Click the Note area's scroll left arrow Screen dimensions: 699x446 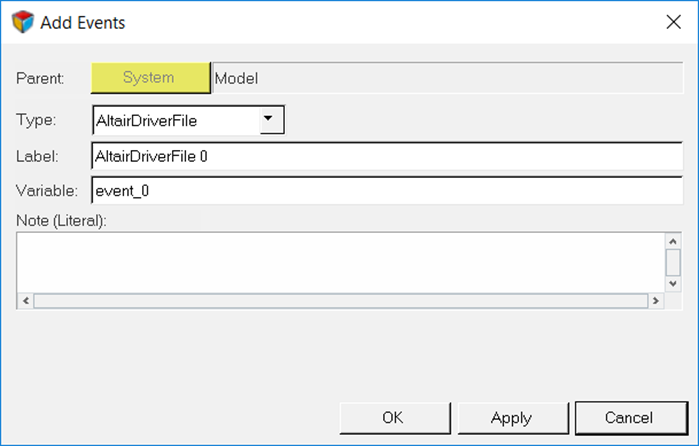click(x=25, y=301)
